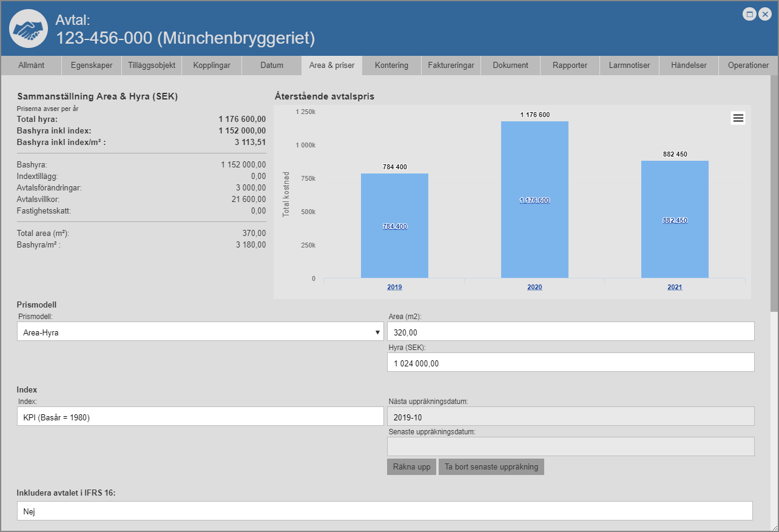This screenshot has height=532, width=779.
Task: Click the 2021 axis label link
Action: (x=675, y=287)
